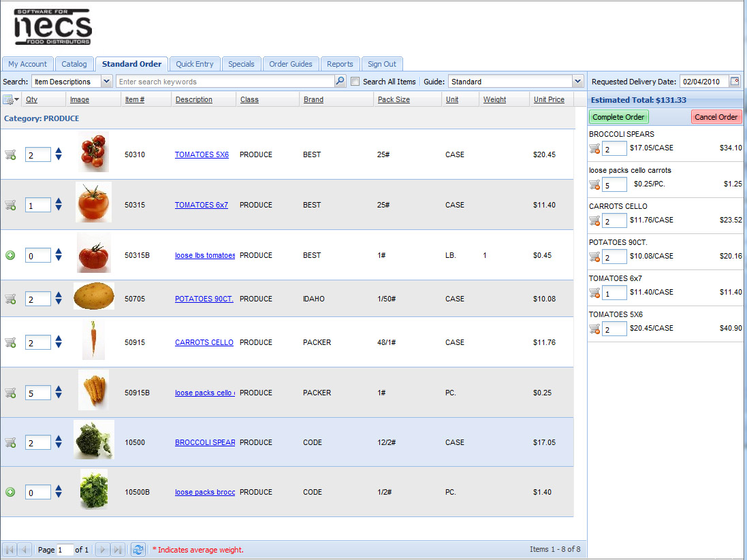Open the Reports tab
Screen dimensions: 747x560
[x=340, y=64]
